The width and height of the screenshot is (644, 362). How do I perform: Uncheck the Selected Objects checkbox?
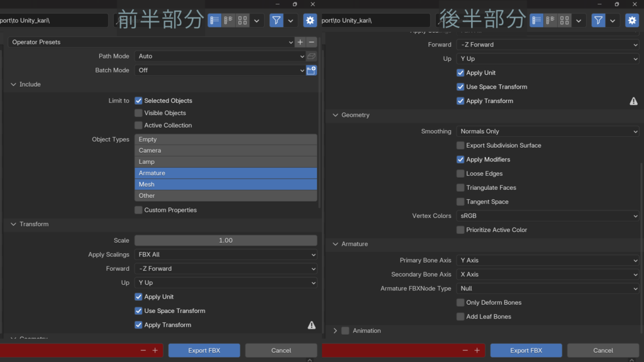[138, 101]
